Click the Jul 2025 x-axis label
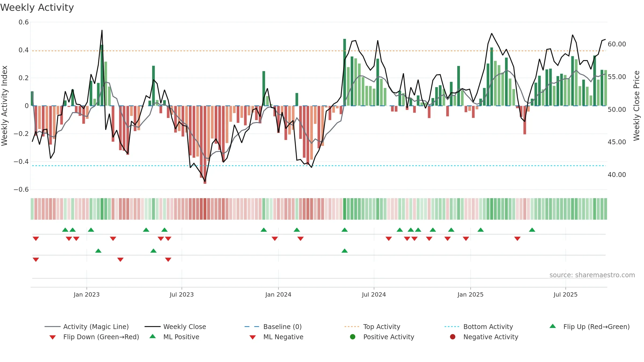The height and width of the screenshot is (362, 644). (565, 294)
